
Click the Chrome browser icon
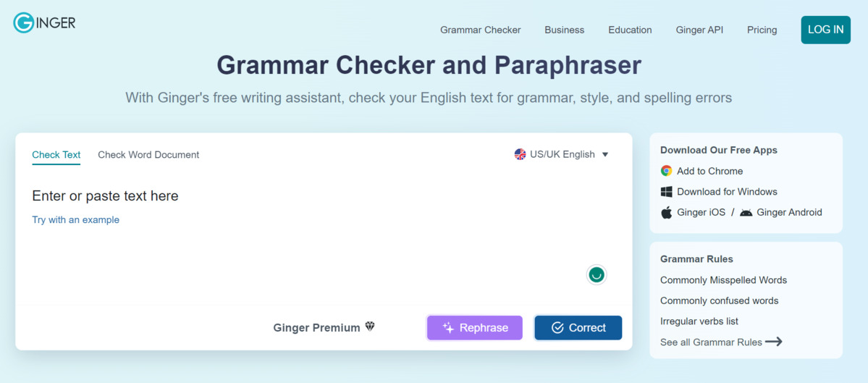pos(667,171)
